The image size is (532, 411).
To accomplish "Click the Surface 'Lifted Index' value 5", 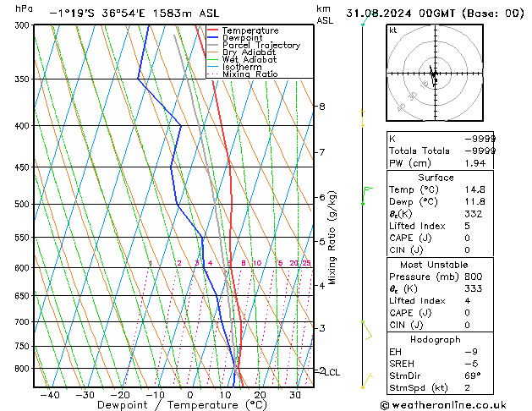I will [468, 226].
